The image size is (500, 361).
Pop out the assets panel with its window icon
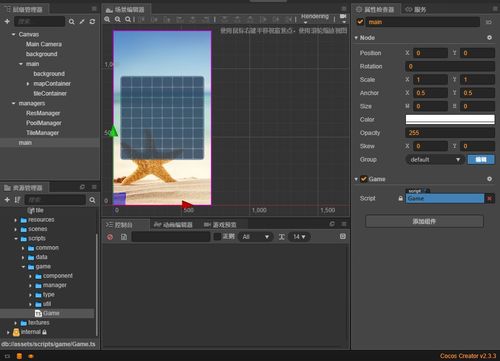click(82, 187)
